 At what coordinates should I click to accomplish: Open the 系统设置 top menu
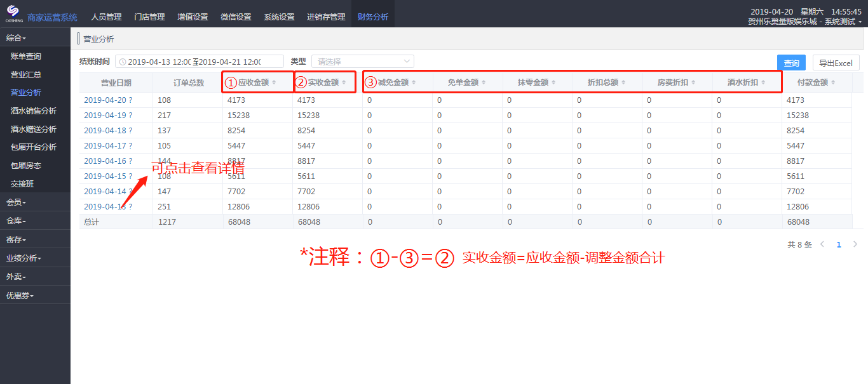click(x=279, y=17)
